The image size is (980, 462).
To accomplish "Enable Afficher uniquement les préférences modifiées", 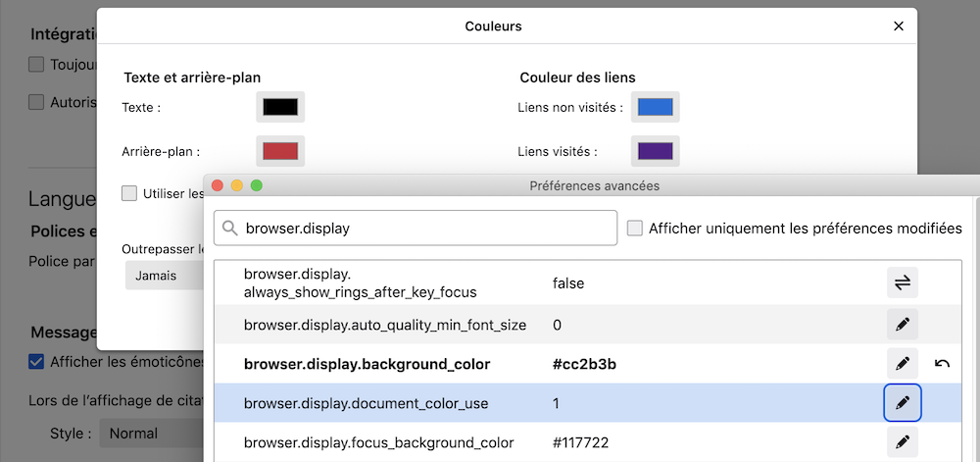I will (635, 229).
